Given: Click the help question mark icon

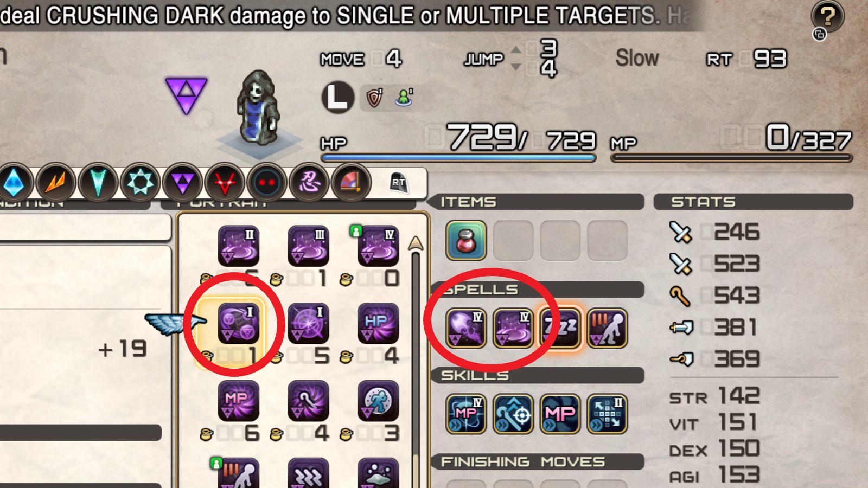Looking at the screenshot, I should point(827,16).
